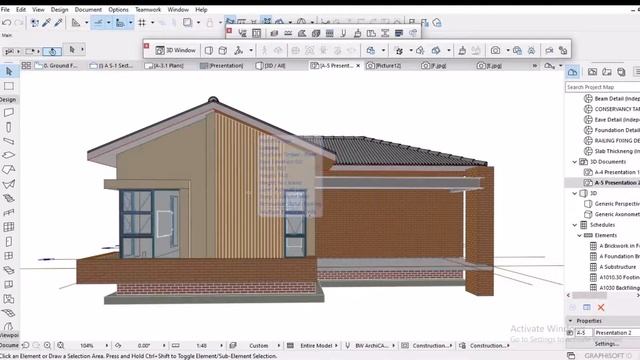Open the zoom percentage dropdown arrow
640x360 pixels.
(x=107, y=345)
